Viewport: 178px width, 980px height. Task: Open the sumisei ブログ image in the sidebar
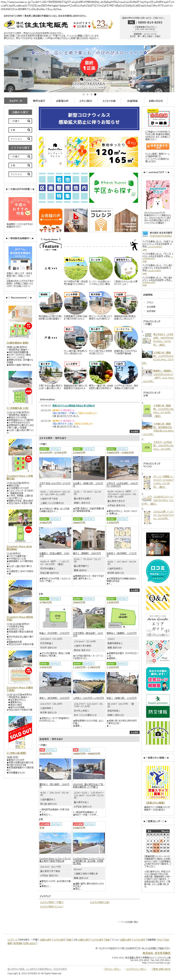tap(157, 194)
